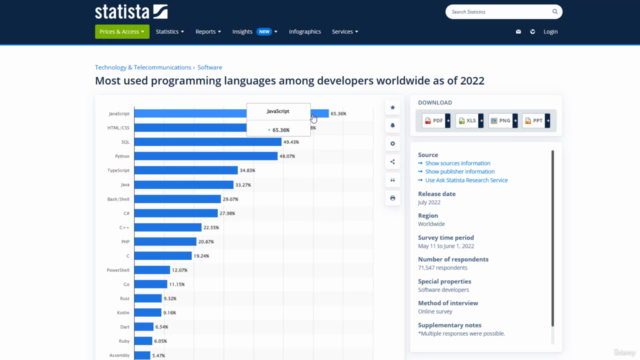Click the Ruby bar in chart

click(143, 341)
